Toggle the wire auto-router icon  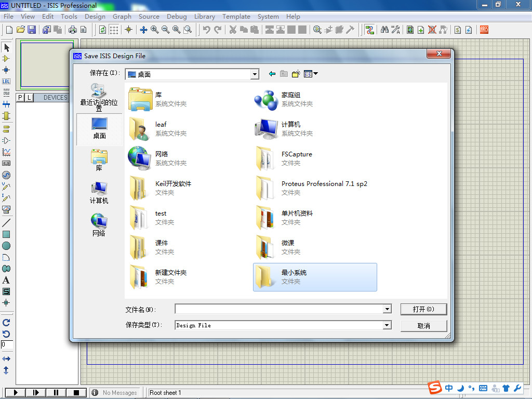(369, 30)
